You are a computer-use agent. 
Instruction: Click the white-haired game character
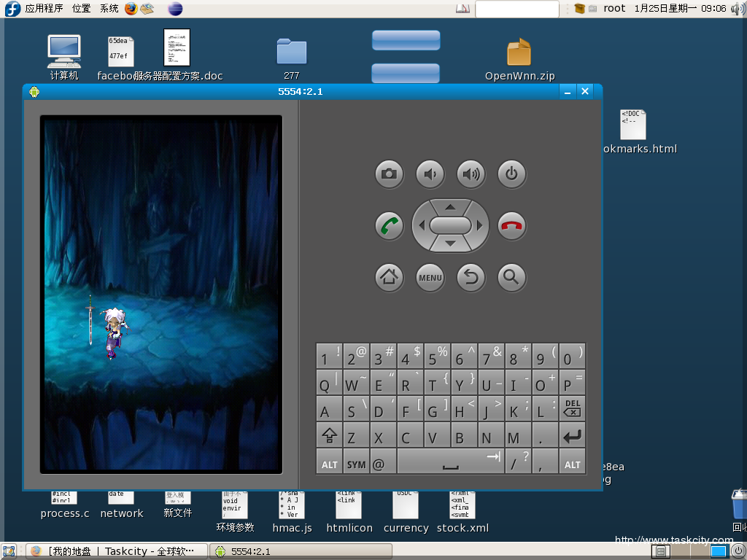115,332
